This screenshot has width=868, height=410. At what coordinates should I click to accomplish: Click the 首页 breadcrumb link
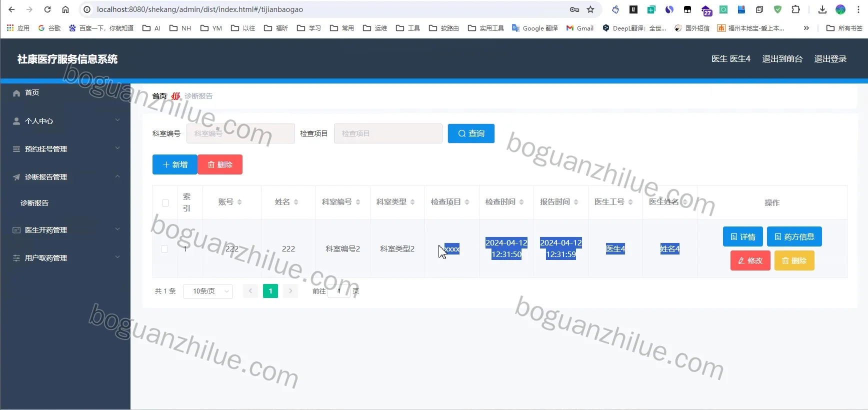pos(159,96)
